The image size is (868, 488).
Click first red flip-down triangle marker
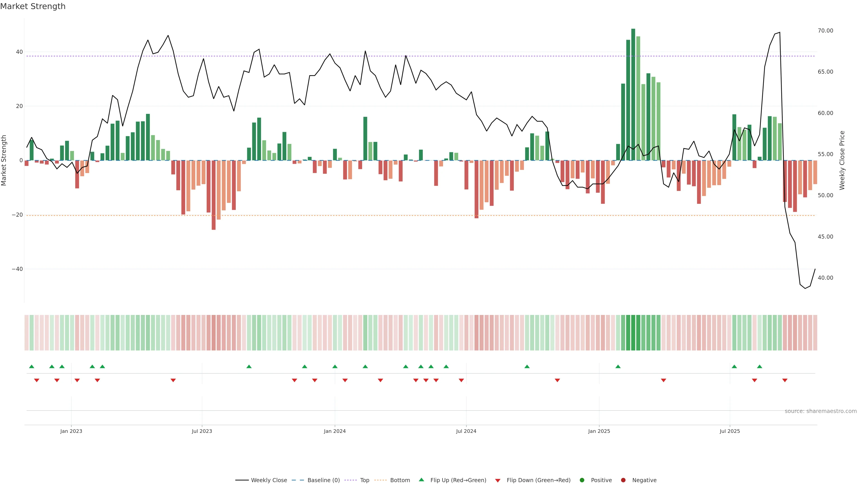[37, 380]
